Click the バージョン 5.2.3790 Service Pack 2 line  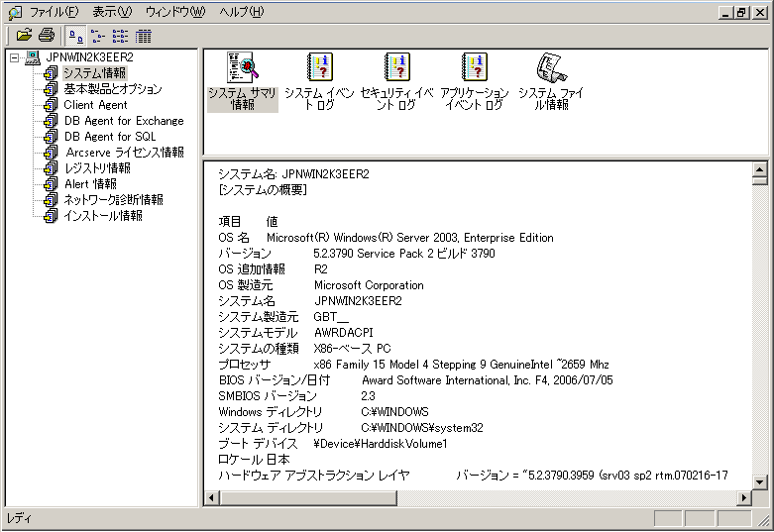[x=357, y=254]
